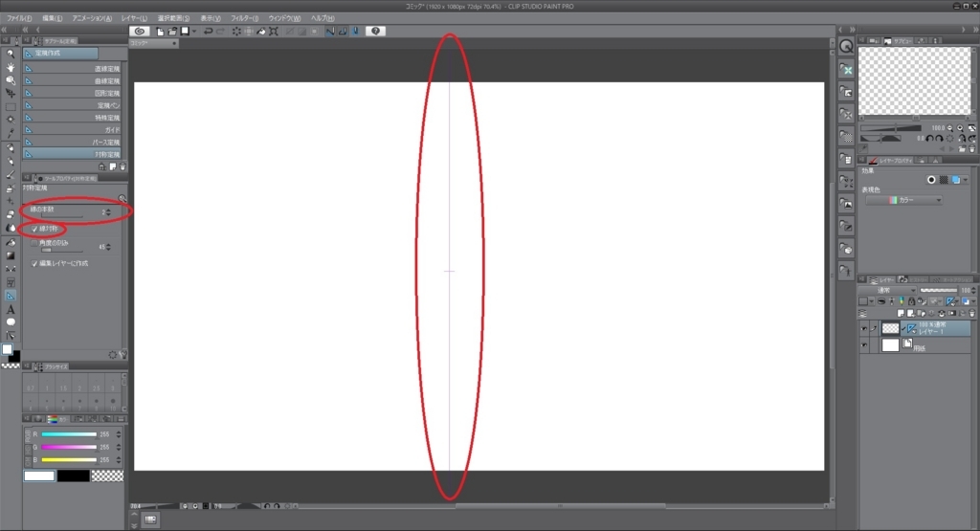The image size is (980, 531).
Task: Redo action using command bar arrow
Action: coord(221,32)
